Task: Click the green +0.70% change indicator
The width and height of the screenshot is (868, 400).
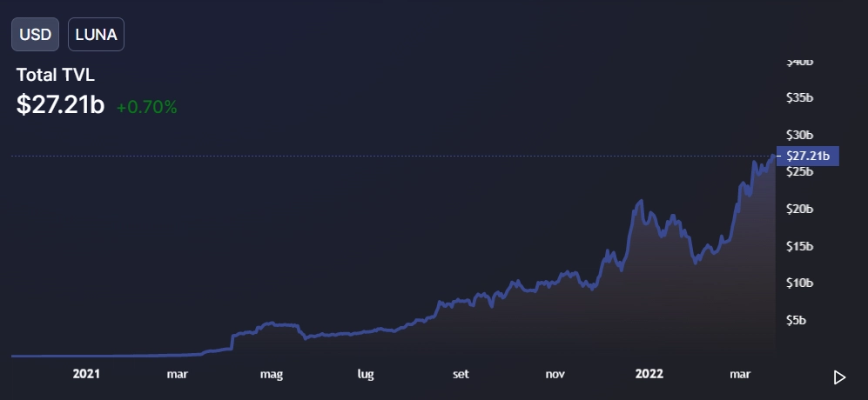Action: pos(146,107)
